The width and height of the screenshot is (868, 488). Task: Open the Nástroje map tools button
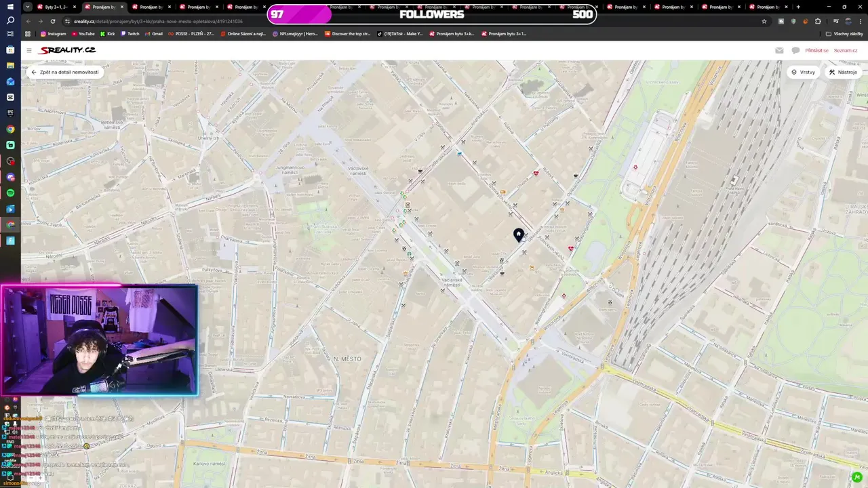point(843,72)
